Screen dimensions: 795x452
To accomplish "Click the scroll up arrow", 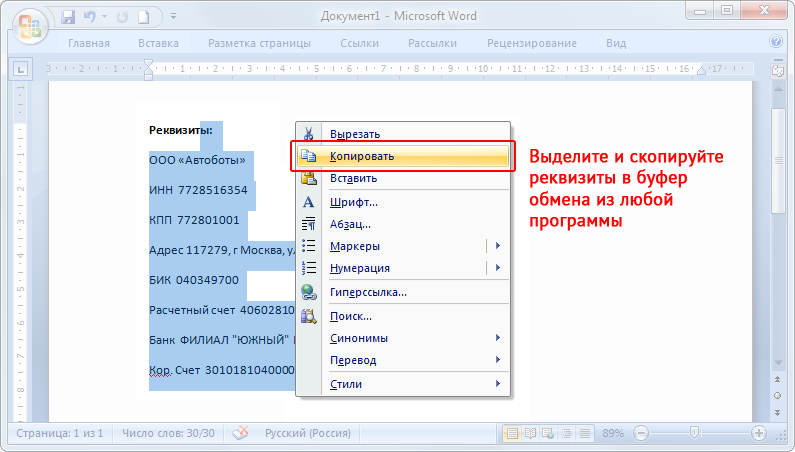I will coord(778,89).
